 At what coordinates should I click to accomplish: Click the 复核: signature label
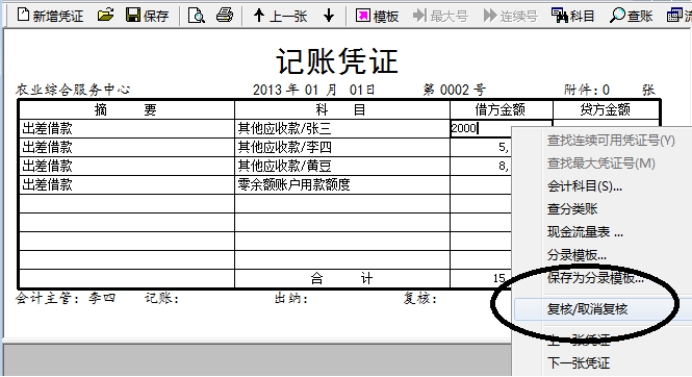coord(420,298)
